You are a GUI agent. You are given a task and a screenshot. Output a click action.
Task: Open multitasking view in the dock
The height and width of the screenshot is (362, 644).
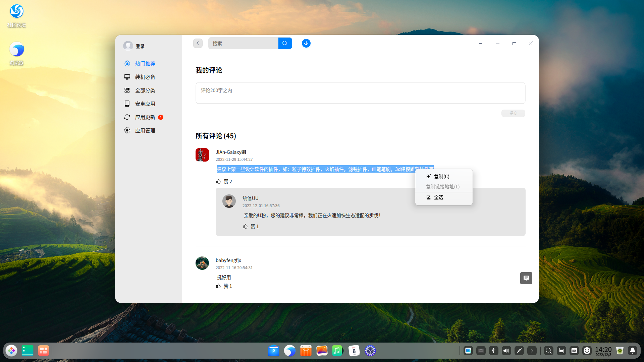[x=44, y=351]
